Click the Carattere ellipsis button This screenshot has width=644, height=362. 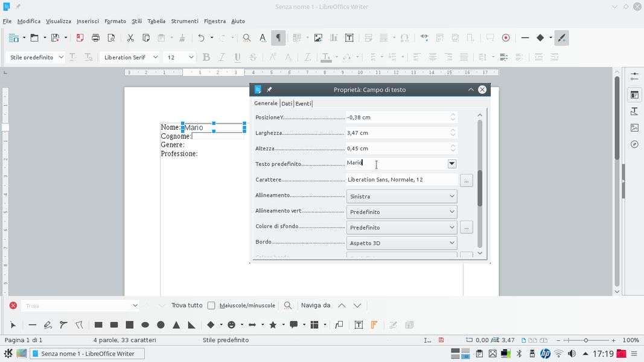pos(466,180)
